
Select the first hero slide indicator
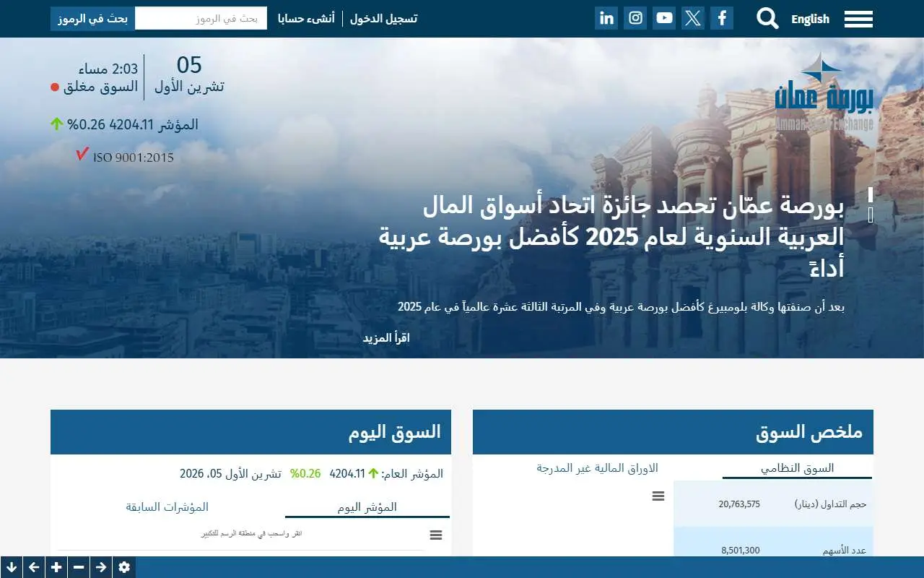[871, 194]
